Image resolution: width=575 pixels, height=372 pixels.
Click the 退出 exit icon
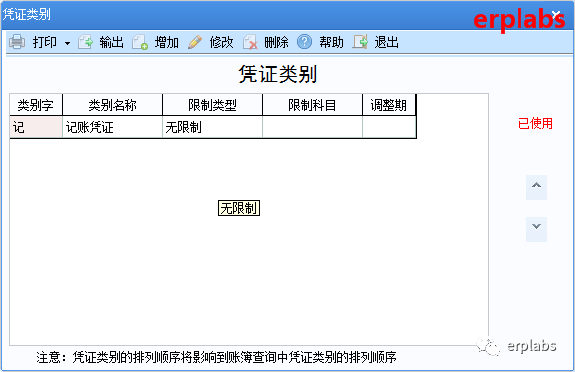coord(360,42)
